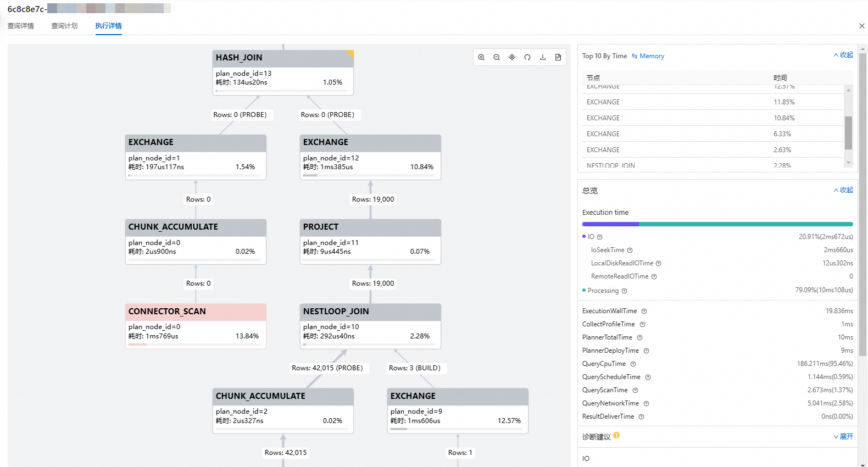
Task: Click the refresh/reset circular arrow icon
Action: pos(527,57)
